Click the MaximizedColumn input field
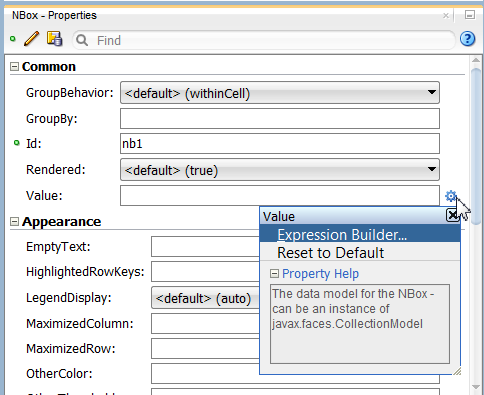484x395 pixels. (206, 323)
